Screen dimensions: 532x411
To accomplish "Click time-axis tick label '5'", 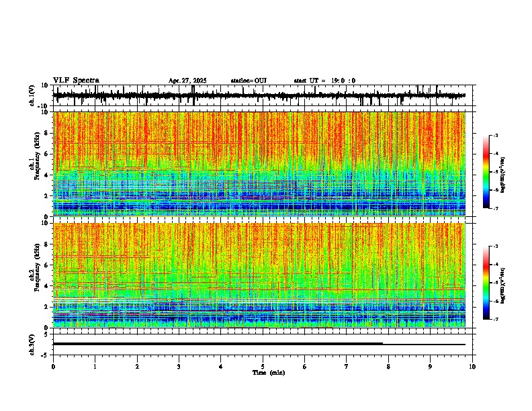I will [263, 367].
